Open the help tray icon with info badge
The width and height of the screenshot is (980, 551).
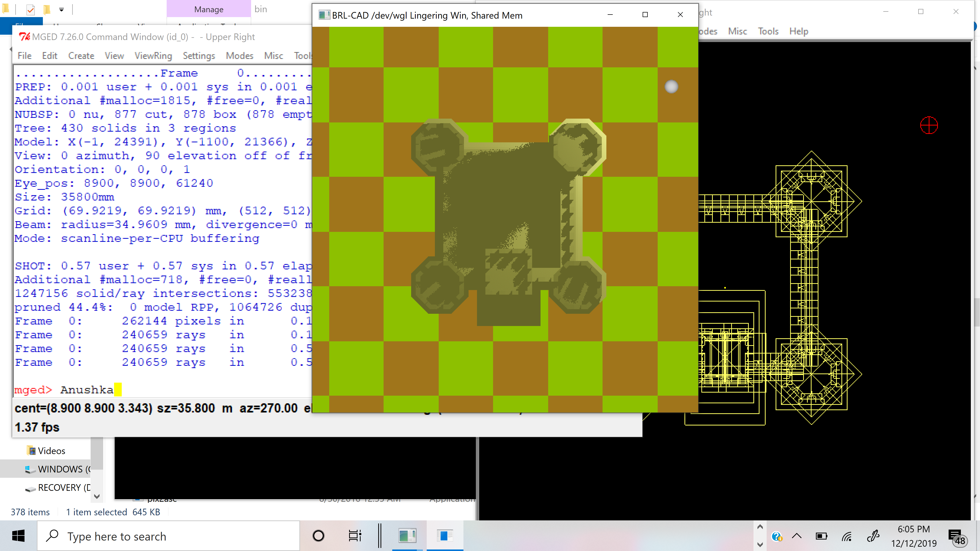[x=776, y=536]
